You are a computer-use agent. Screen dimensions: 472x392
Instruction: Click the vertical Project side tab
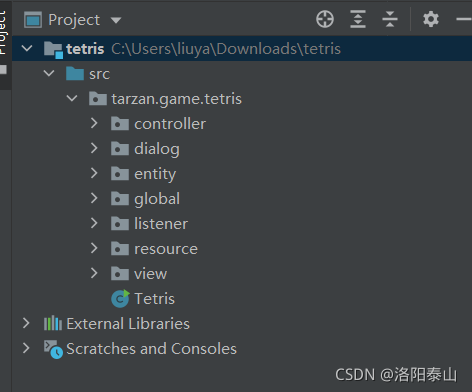point(4,33)
